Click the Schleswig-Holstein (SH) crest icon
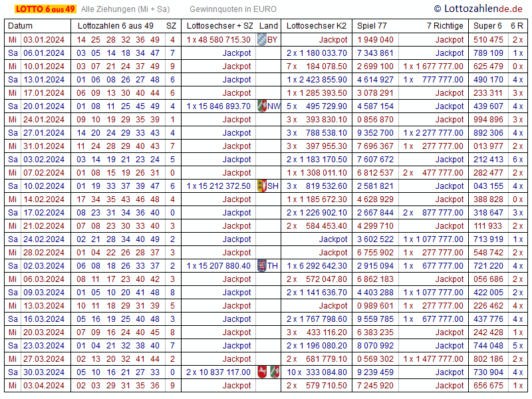The height and width of the screenshot is (399, 532). [x=262, y=186]
